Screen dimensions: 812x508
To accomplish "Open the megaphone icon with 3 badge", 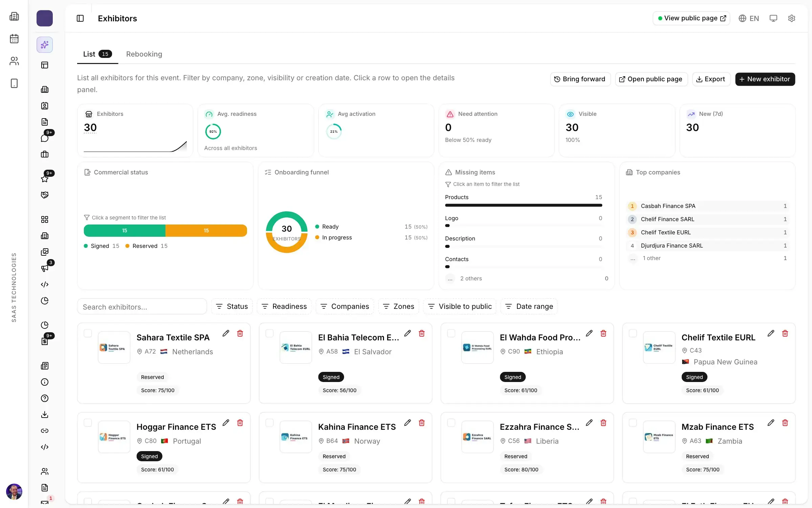I will click(45, 268).
